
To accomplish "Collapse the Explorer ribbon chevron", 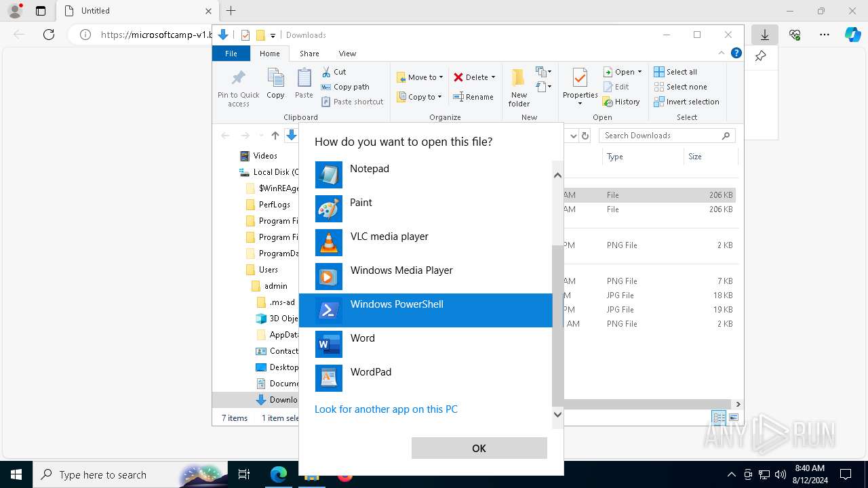I will pyautogui.click(x=722, y=53).
